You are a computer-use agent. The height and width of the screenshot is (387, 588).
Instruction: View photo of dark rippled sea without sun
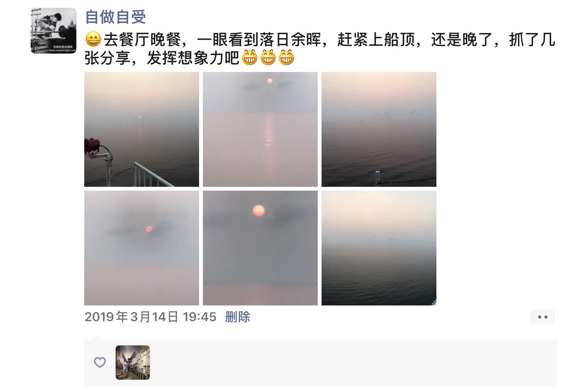point(379,248)
